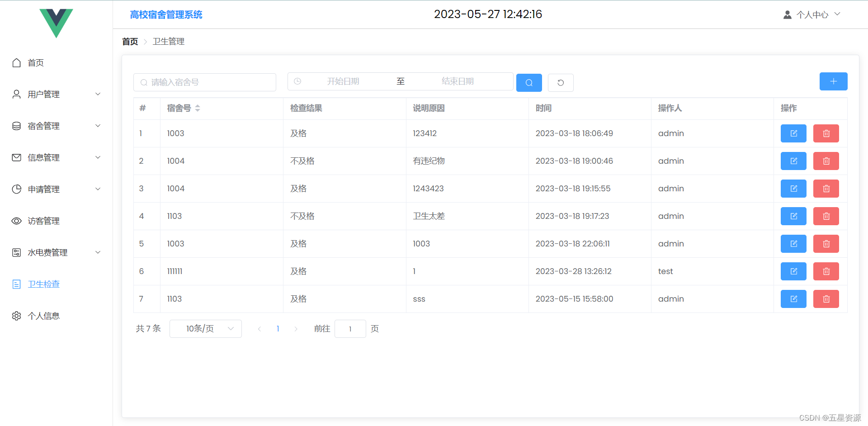Go to previous page arrow
The image size is (868, 426).
(259, 329)
